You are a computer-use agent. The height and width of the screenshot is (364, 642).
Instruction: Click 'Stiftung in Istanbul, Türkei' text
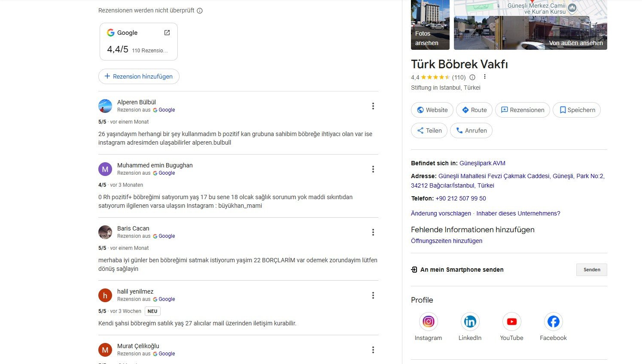click(446, 88)
